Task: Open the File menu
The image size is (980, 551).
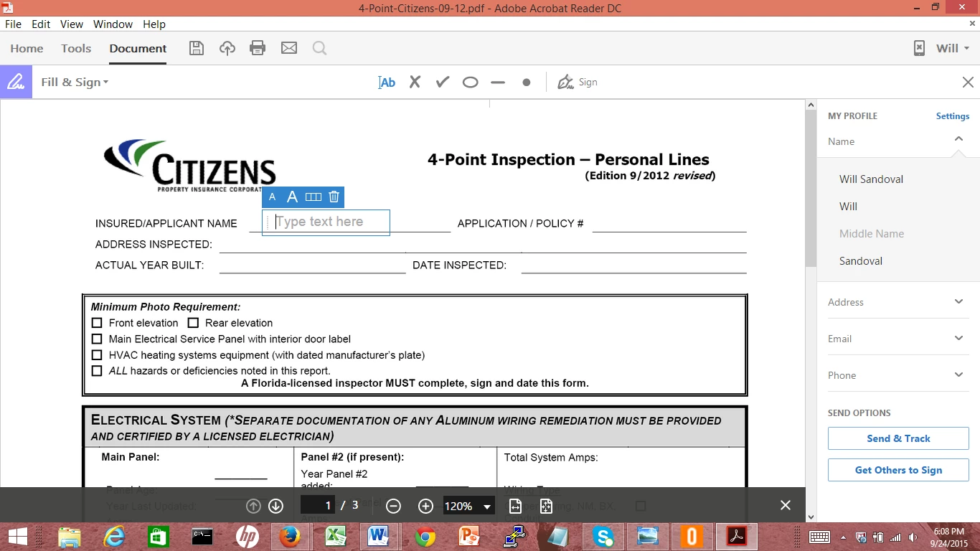Action: (x=13, y=24)
